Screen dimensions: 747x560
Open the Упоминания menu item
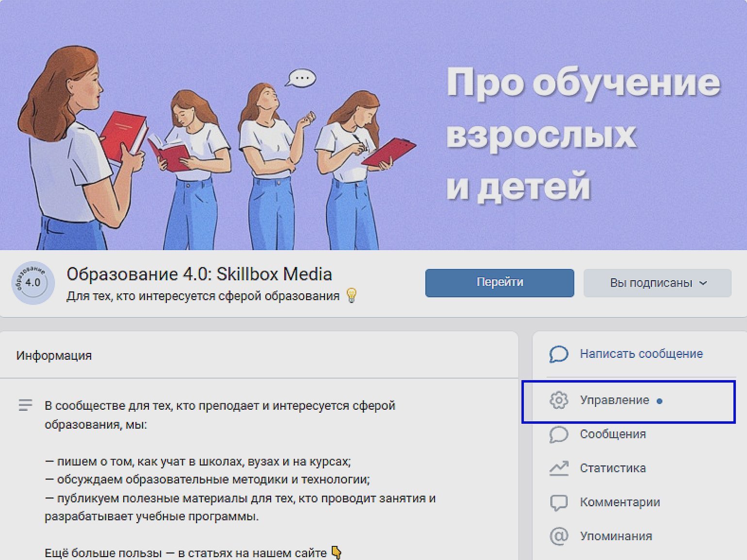pos(616,536)
